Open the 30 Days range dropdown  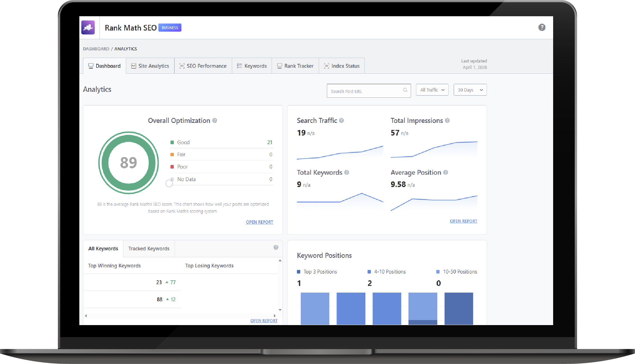point(470,90)
